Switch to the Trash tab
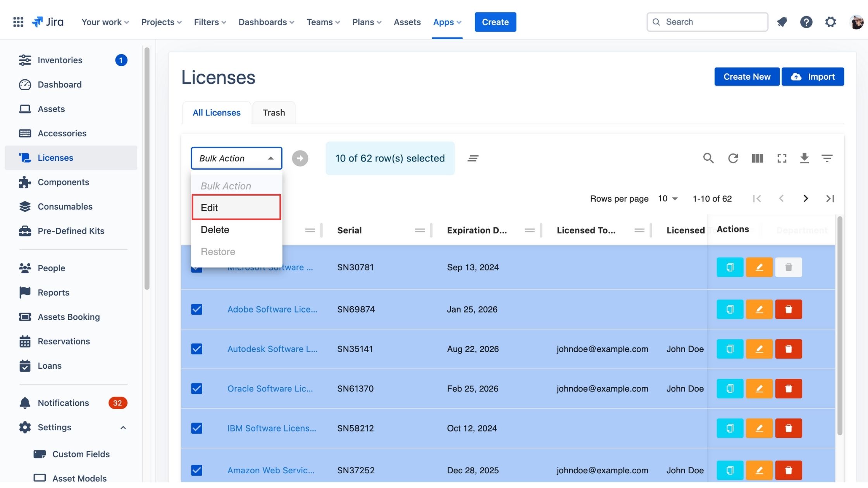This screenshot has height=488, width=868. point(274,113)
